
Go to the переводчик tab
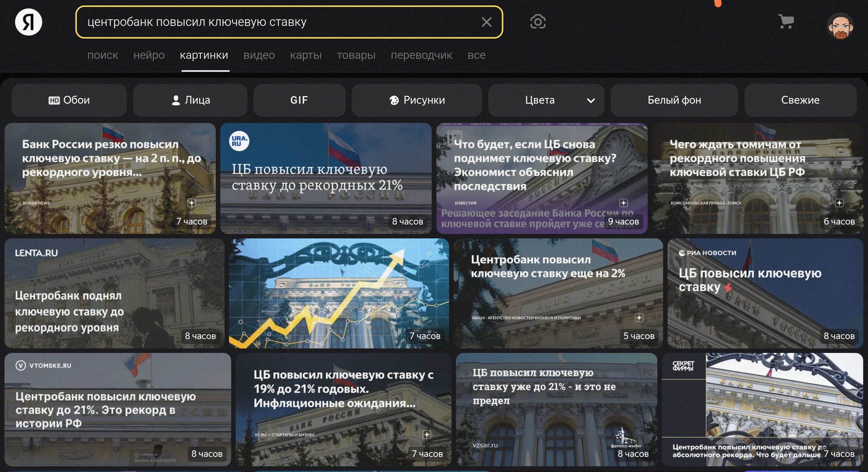(x=421, y=55)
